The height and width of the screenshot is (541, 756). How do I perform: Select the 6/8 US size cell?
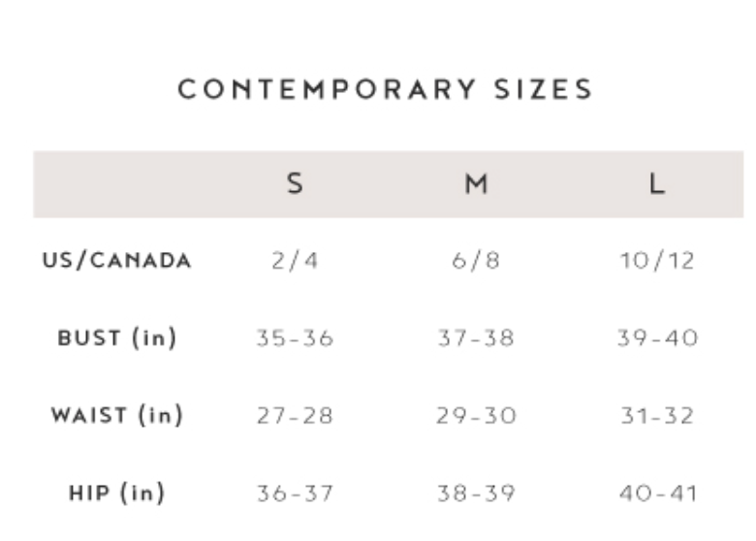tap(476, 261)
